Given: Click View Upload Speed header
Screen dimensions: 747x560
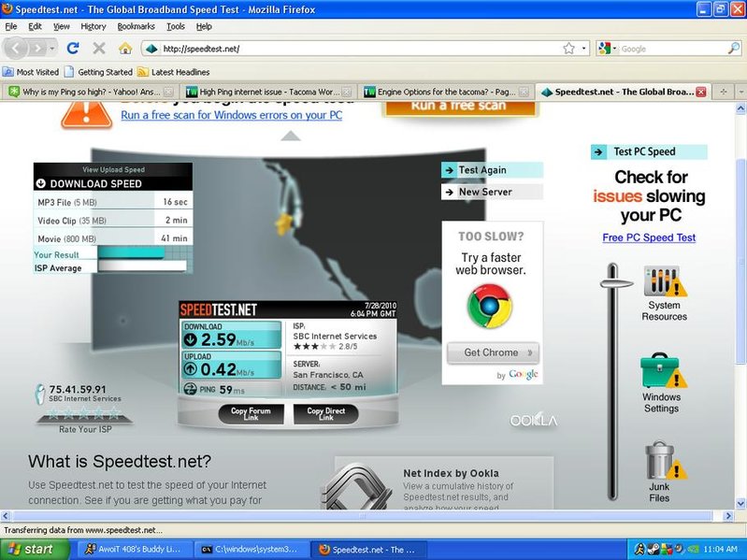Looking at the screenshot, I should point(113,169).
